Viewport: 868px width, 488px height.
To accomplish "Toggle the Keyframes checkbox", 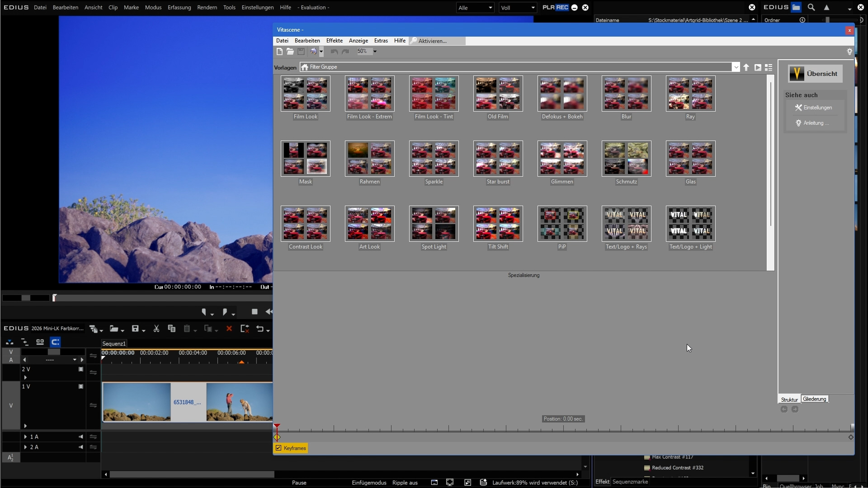I will click(278, 448).
